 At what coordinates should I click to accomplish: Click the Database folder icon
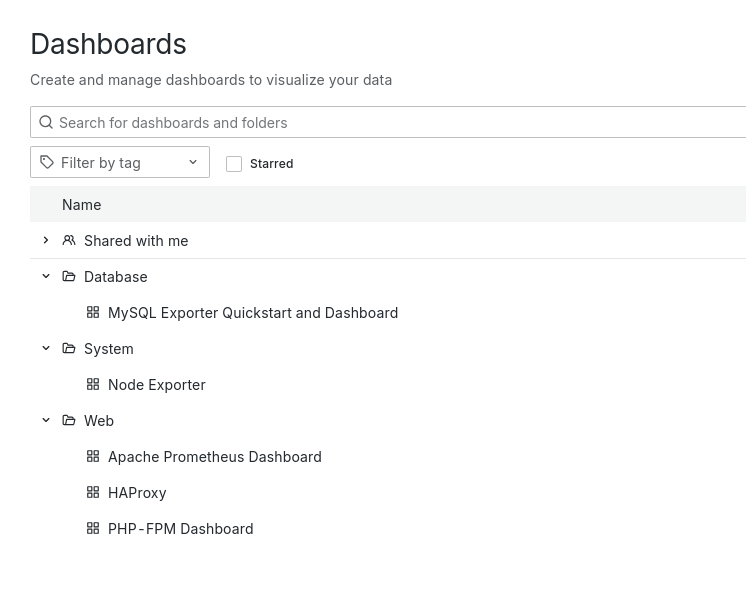point(69,277)
